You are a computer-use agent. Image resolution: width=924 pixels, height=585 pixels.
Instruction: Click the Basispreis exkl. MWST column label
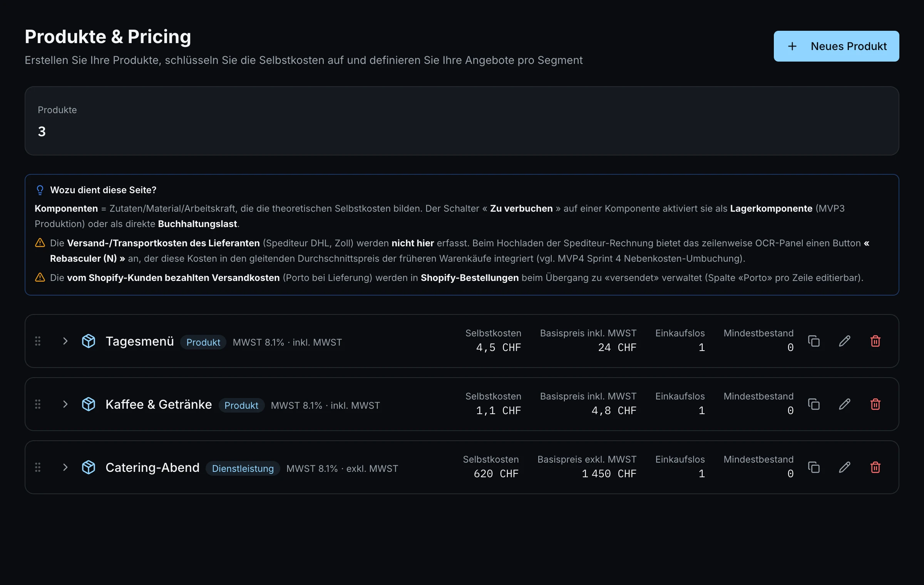click(587, 459)
